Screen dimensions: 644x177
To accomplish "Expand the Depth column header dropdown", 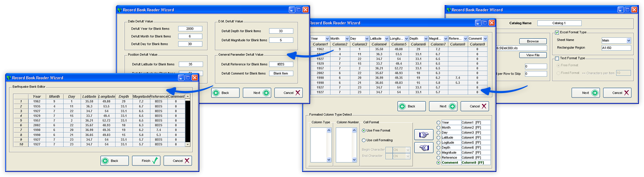I will click(426, 39).
